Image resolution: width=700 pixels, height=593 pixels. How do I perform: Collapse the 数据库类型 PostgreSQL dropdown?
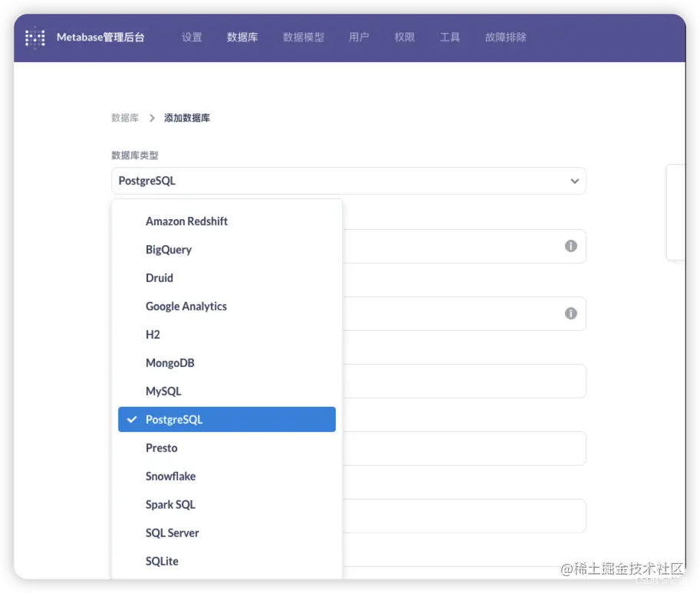(x=348, y=181)
